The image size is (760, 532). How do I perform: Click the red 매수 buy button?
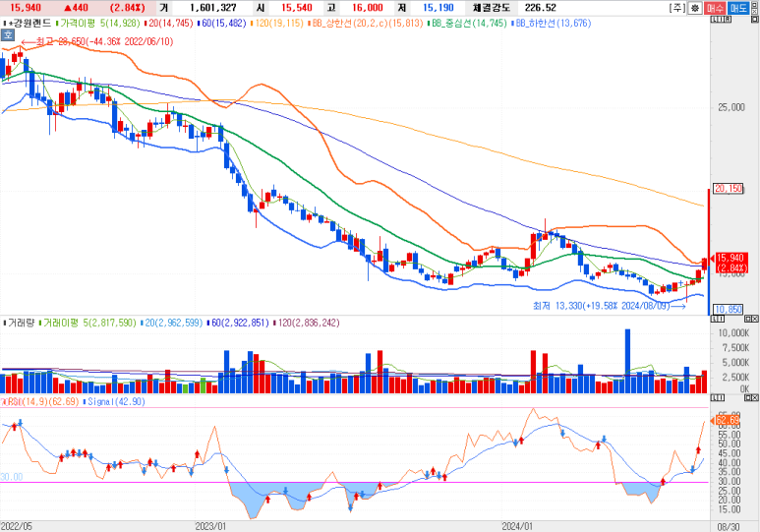pyautogui.click(x=715, y=8)
